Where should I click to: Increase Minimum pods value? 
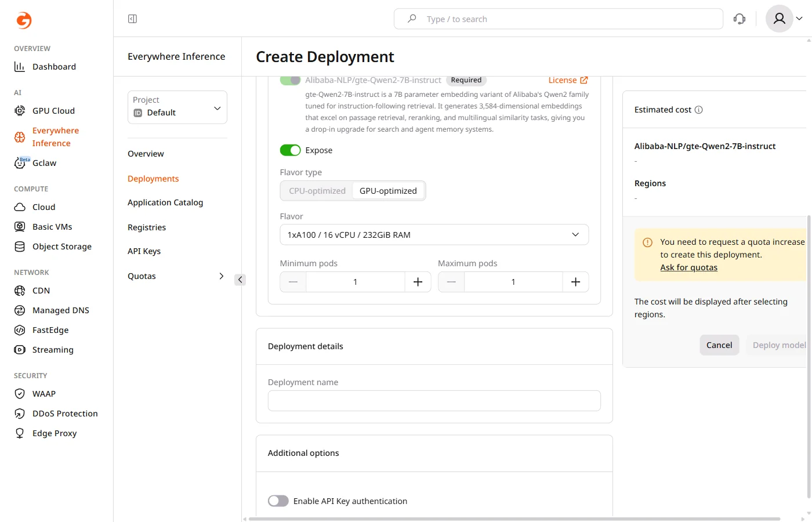418,282
